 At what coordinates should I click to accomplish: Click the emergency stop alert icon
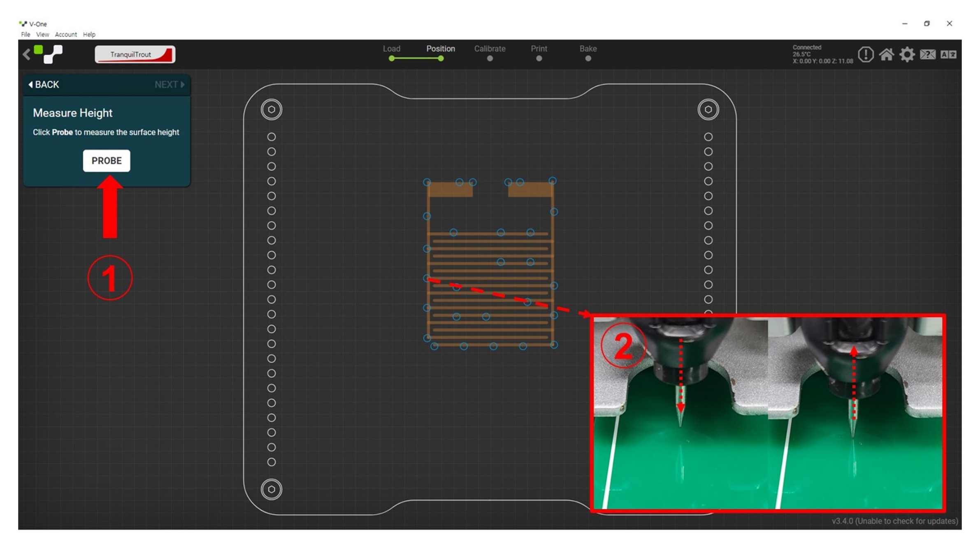click(x=865, y=54)
